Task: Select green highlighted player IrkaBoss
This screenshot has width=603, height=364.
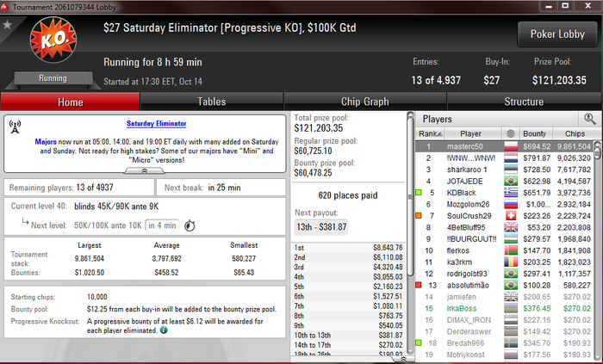Action: tap(505, 308)
